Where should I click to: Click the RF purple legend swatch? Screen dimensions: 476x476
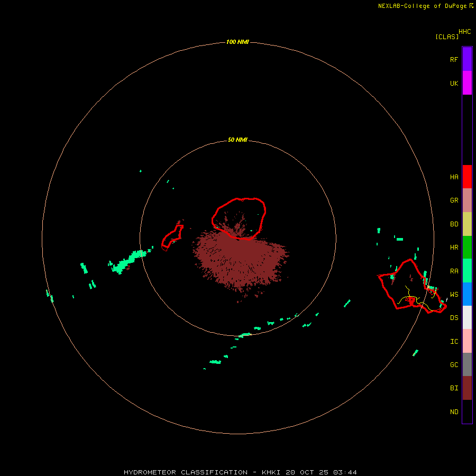(467, 59)
